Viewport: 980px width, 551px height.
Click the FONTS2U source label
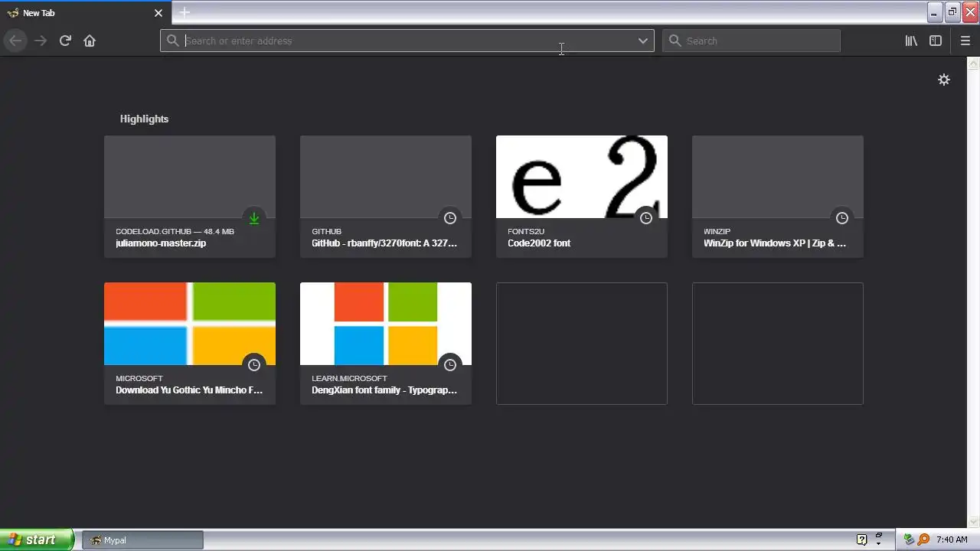[x=526, y=231]
